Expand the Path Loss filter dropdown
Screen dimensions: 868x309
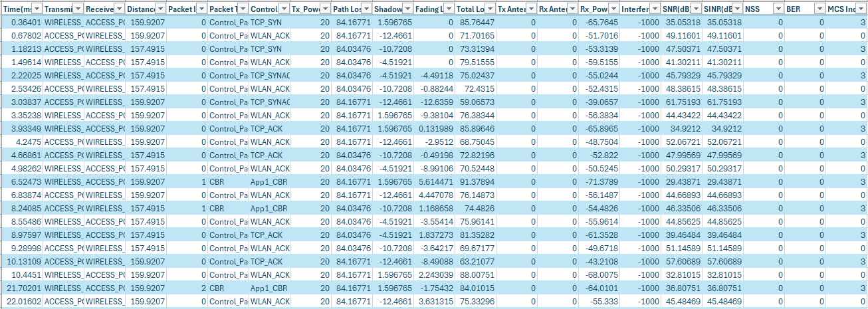click(366, 9)
